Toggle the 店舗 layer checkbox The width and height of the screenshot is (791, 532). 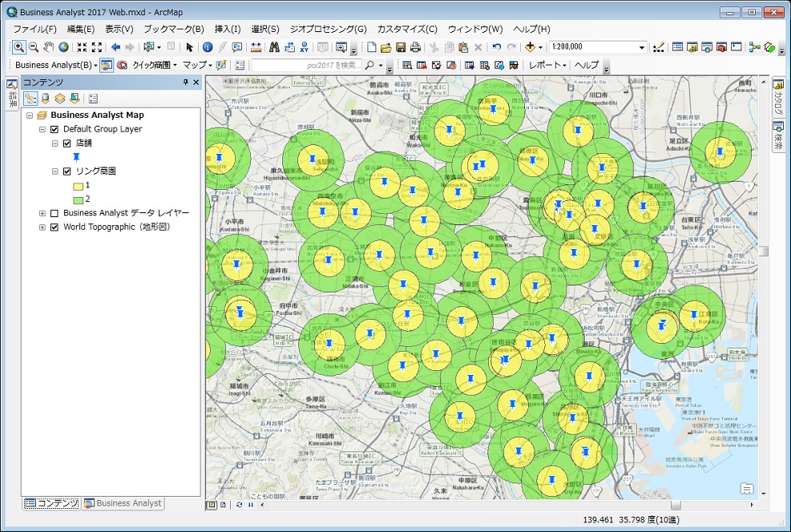[67, 143]
